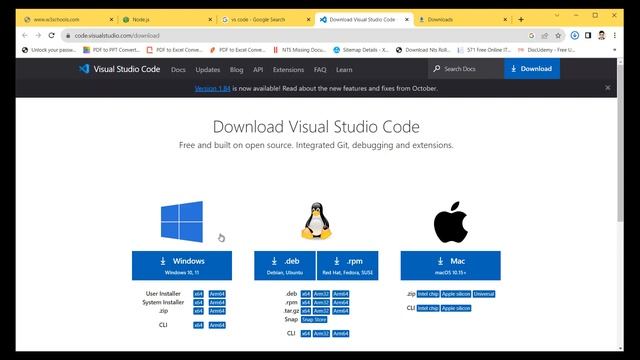Select Windows .zip x64

[198, 311]
